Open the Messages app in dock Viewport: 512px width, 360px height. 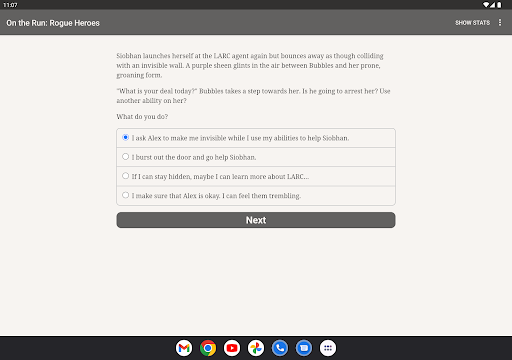[304, 348]
